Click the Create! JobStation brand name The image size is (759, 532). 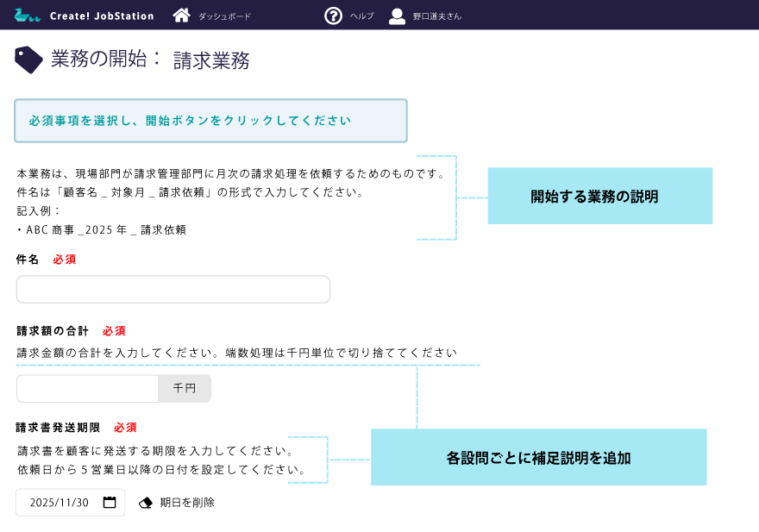tap(102, 16)
